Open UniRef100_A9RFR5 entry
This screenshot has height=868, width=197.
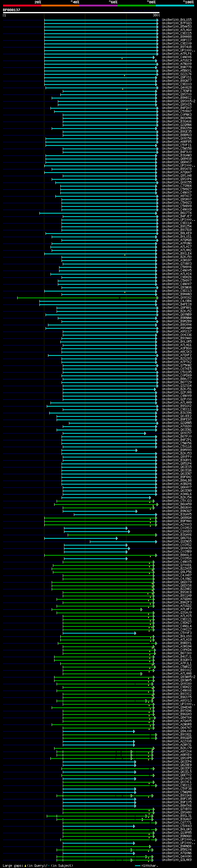(x=176, y=142)
